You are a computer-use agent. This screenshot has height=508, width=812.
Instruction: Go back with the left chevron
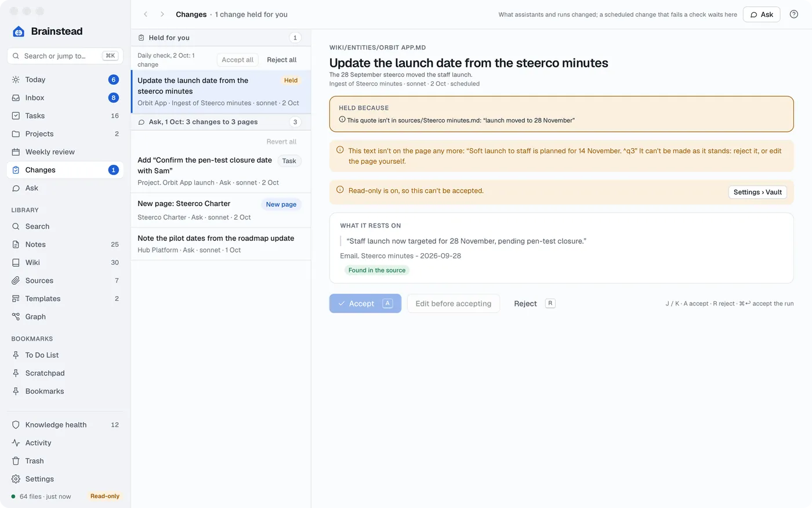point(146,15)
